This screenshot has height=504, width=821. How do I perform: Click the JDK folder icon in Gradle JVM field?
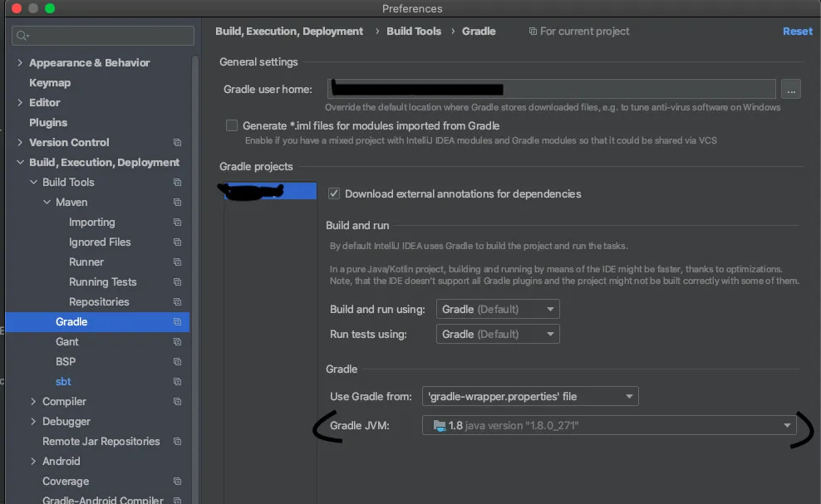[x=440, y=425]
